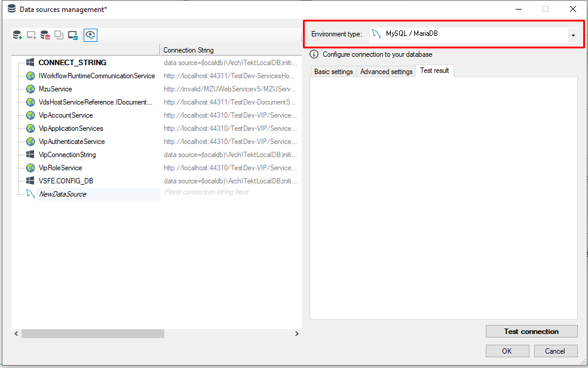Click the VSFE.CONFIG_DB connection string cell
This screenshot has height=368, width=588.
pyautogui.click(x=230, y=181)
